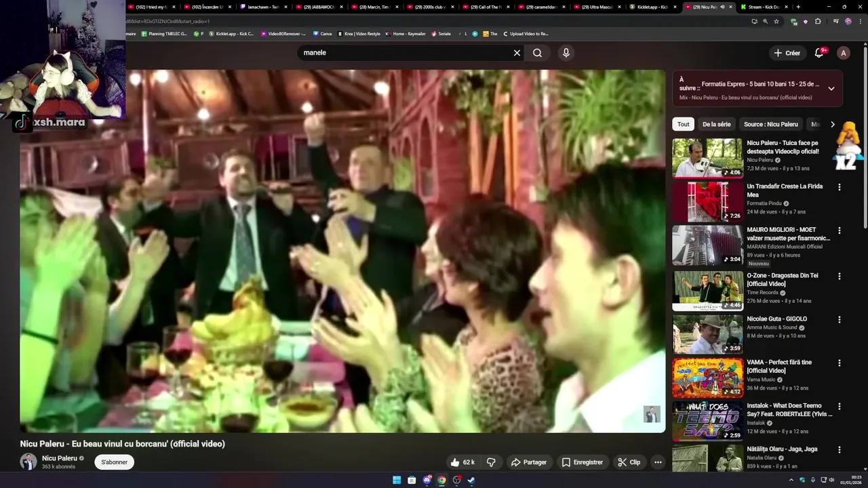Mute the Nicu Paleru tab via speaker icon
Screen dimensions: 868x488
(722, 7)
